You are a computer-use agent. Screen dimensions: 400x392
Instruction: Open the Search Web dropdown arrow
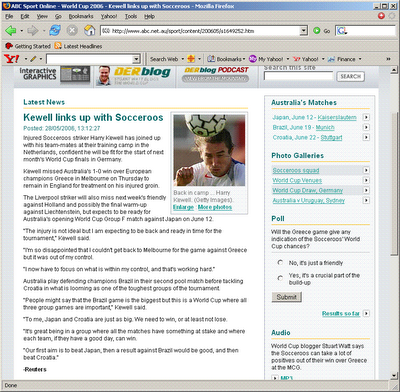click(x=183, y=59)
